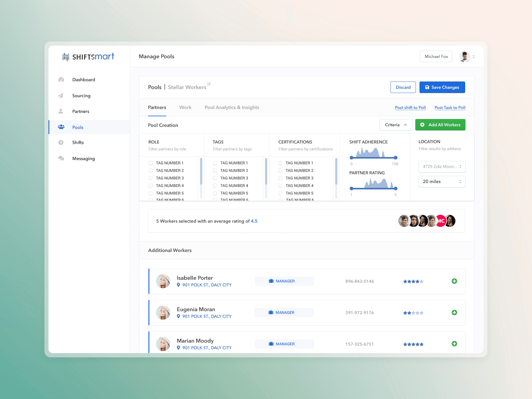Viewport: 532px width, 399px height.
Task: Click right handle of Shift Adherence slider
Action: tap(396, 158)
